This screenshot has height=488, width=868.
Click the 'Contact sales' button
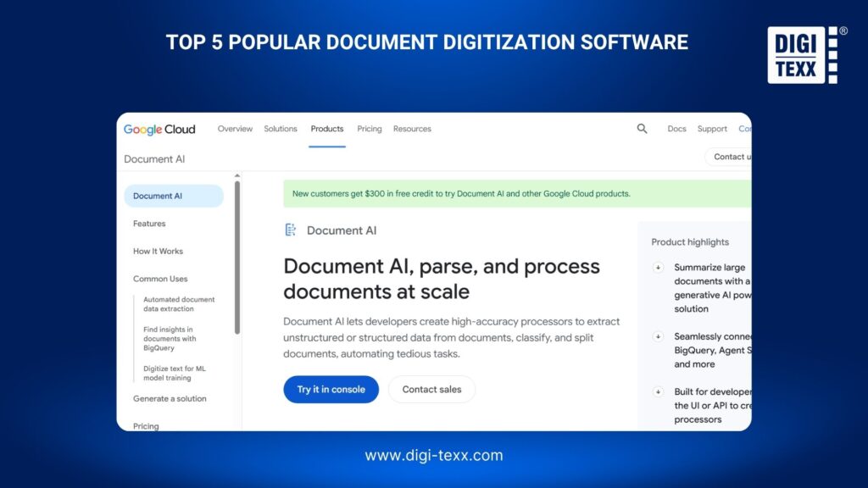(x=431, y=390)
